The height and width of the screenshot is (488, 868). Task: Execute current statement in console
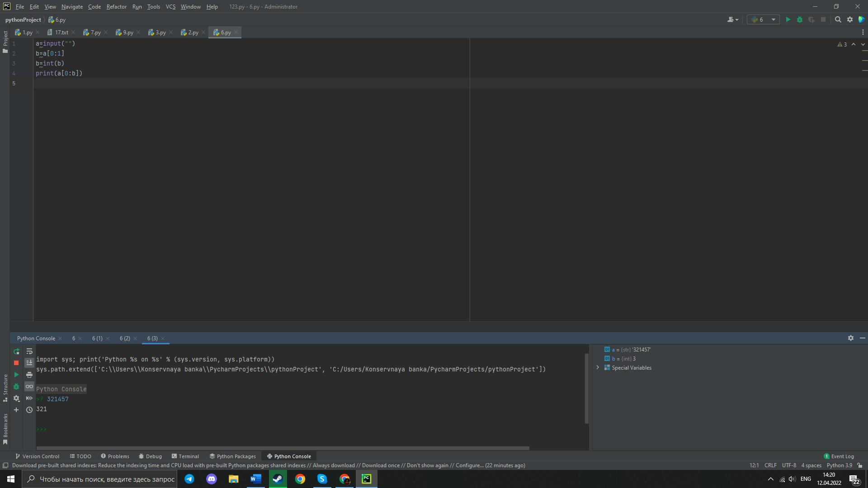click(16, 375)
